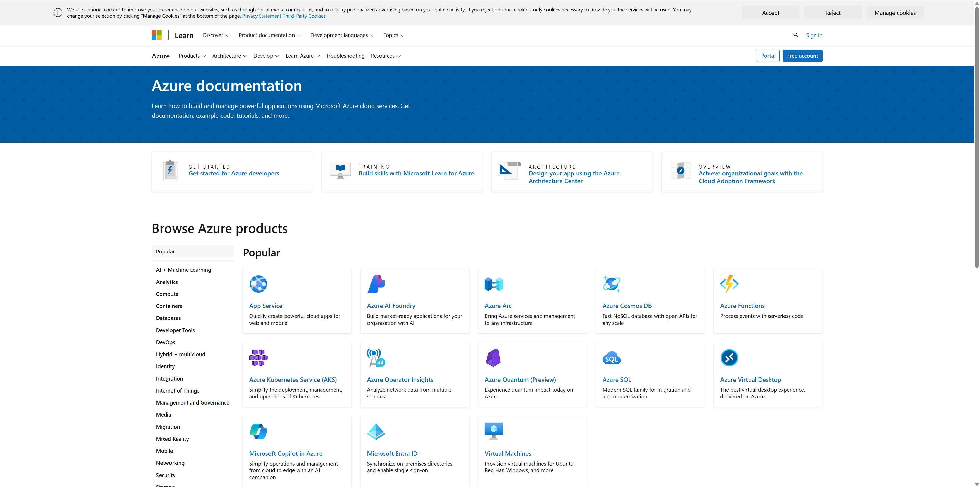Select Management and Governance category
Image resolution: width=980 pixels, height=487 pixels.
click(x=192, y=402)
